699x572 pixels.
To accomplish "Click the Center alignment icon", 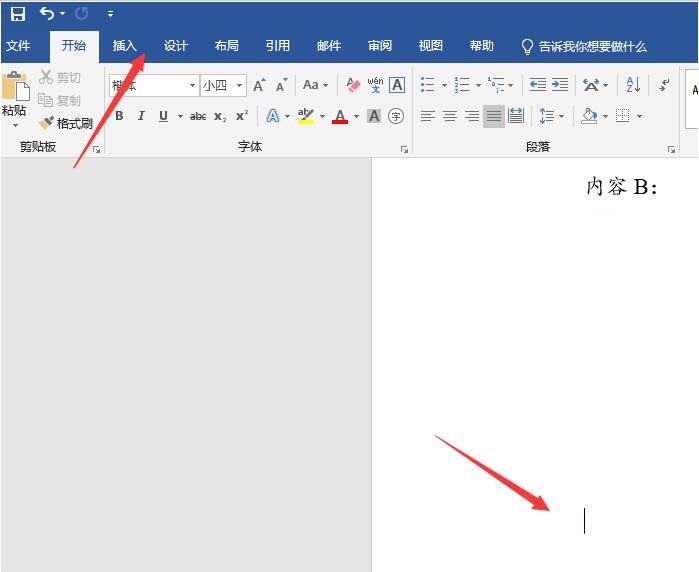I will point(450,116).
